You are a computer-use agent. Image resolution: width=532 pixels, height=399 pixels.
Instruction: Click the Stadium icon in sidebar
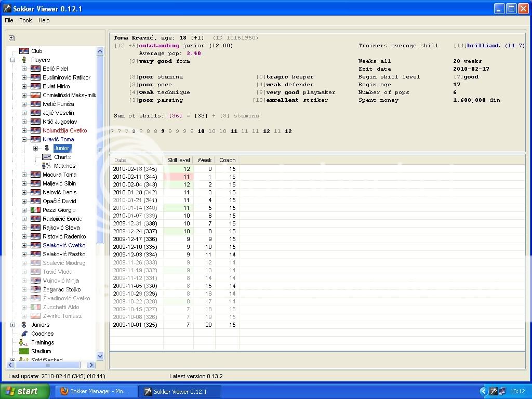[23, 351]
